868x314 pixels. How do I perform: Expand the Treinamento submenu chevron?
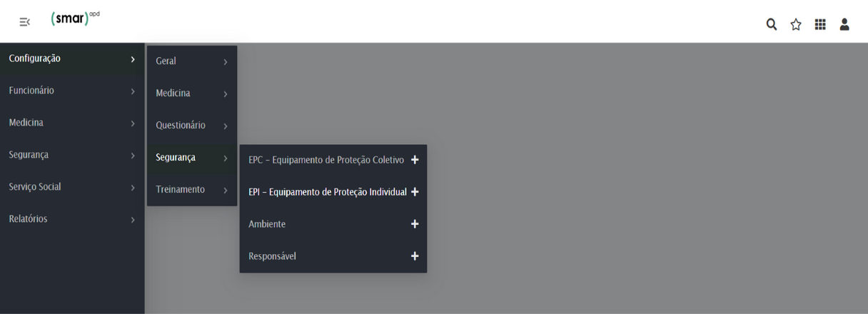coord(225,191)
